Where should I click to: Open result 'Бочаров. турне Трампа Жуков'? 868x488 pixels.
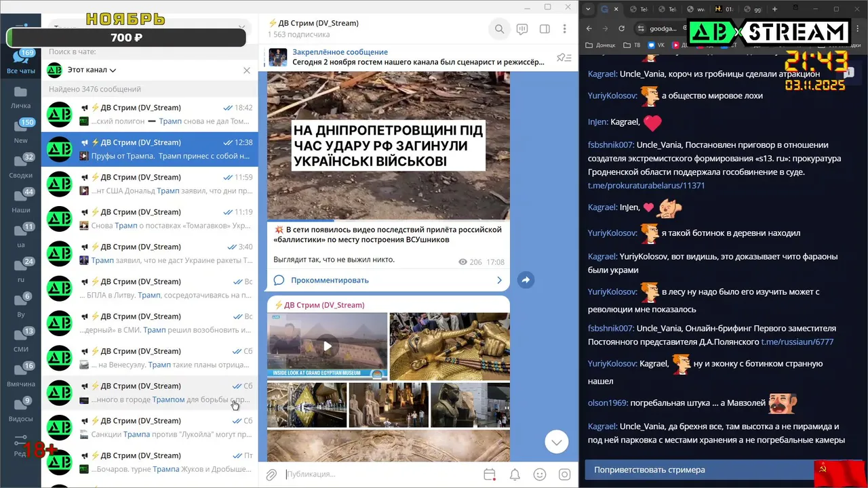(150, 462)
